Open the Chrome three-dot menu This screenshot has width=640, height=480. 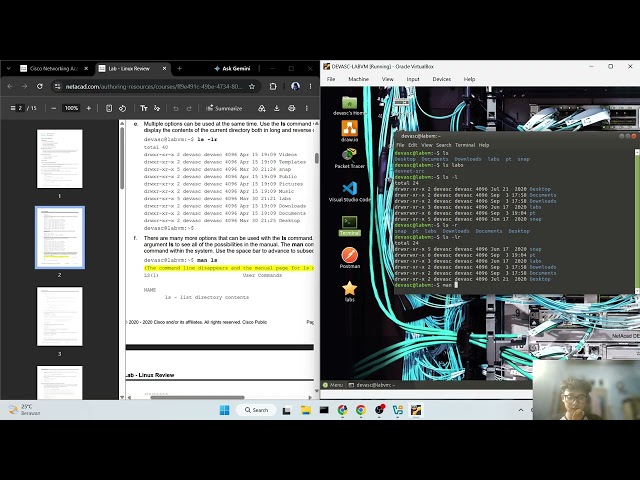310,87
